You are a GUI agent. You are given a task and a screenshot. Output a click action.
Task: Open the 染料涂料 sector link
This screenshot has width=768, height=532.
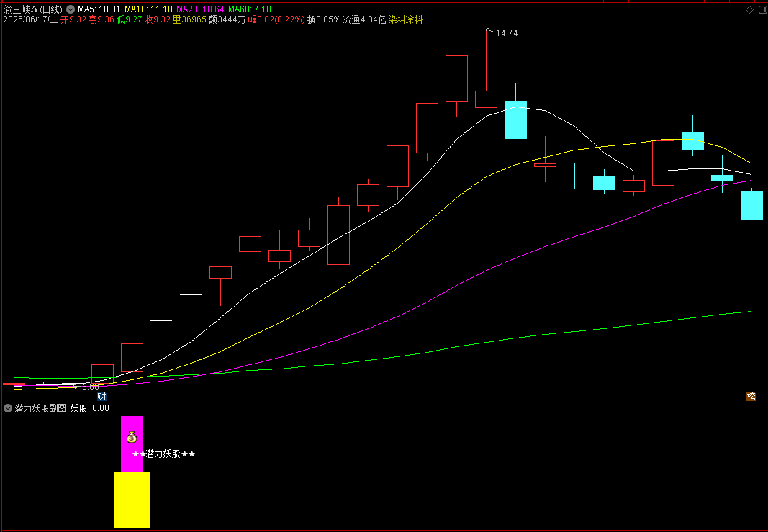coord(405,19)
